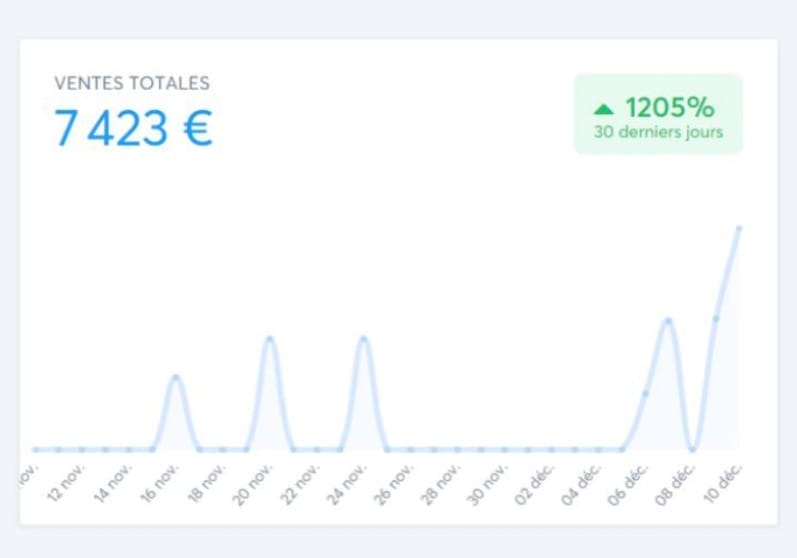Screen dimensions: 797x558
Task: Click the sales peak above 24 nov.
Action: point(364,339)
